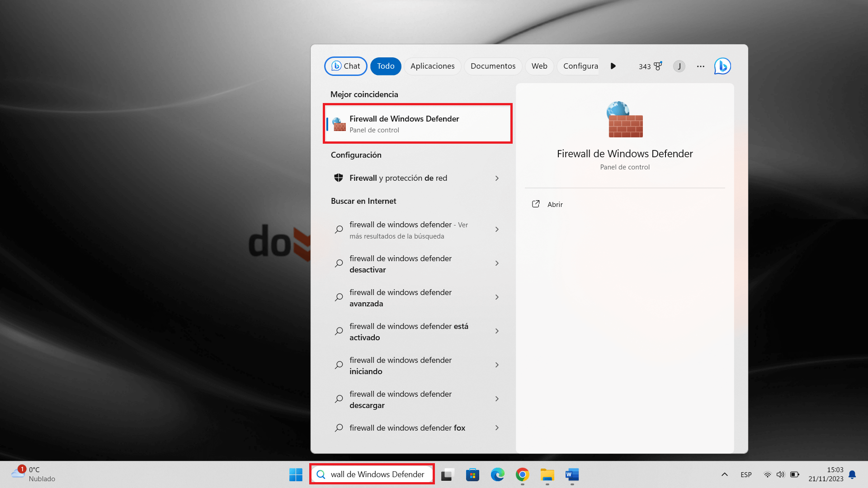Click the Microsoft Rewards 343 points trophy
Image resolution: width=868 pixels, height=488 pixels.
(x=650, y=66)
